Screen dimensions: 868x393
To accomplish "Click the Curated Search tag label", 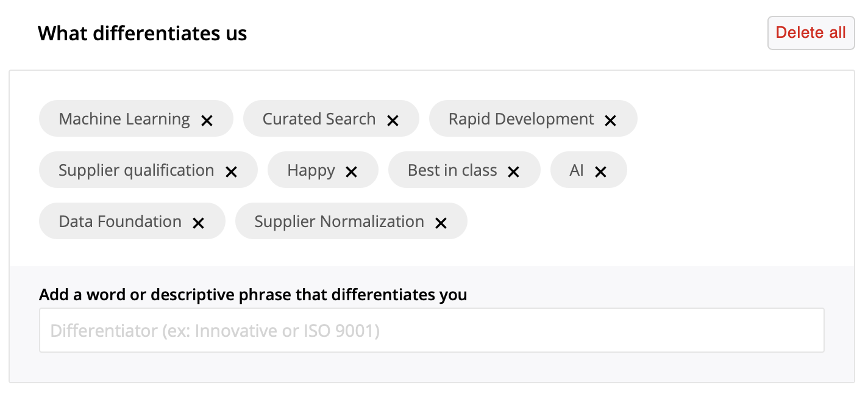I will click(319, 119).
